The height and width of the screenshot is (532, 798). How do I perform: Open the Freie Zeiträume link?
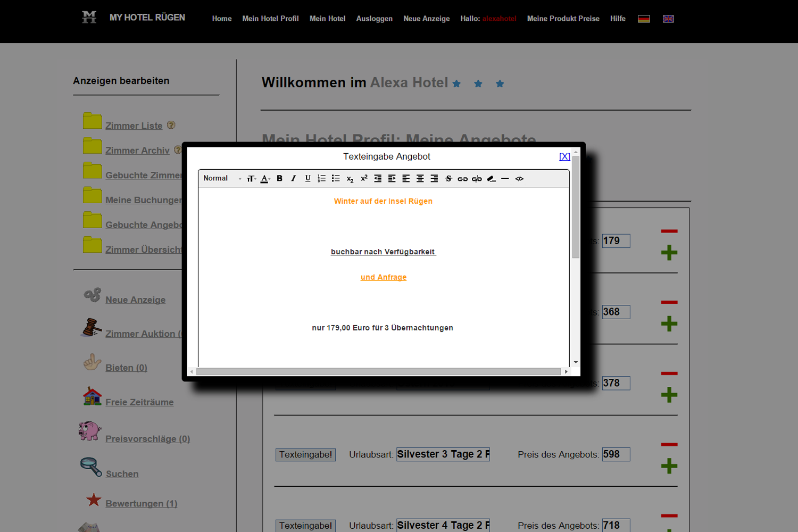[139, 402]
